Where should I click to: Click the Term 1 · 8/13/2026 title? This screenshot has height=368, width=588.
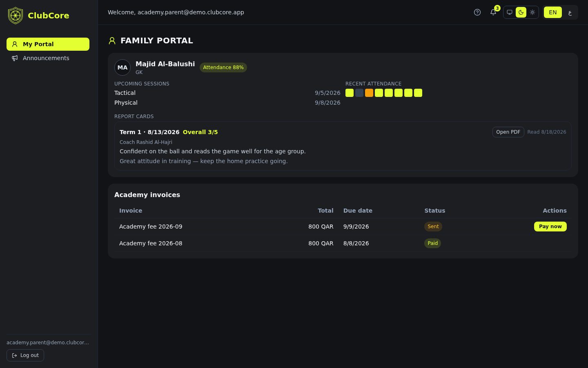149,132
